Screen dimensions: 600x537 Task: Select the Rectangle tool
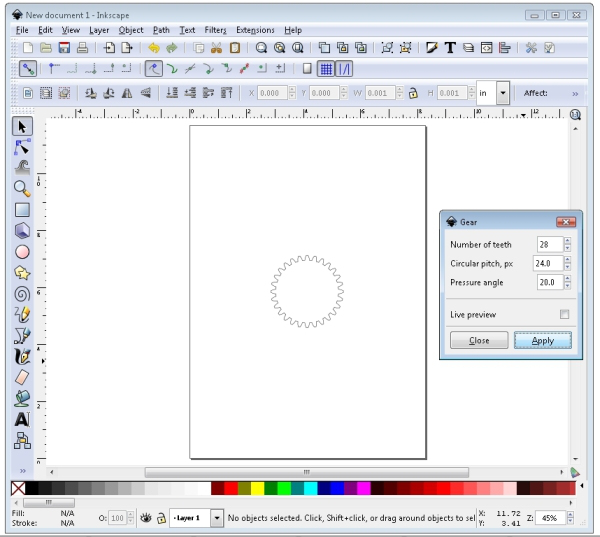[22, 210]
